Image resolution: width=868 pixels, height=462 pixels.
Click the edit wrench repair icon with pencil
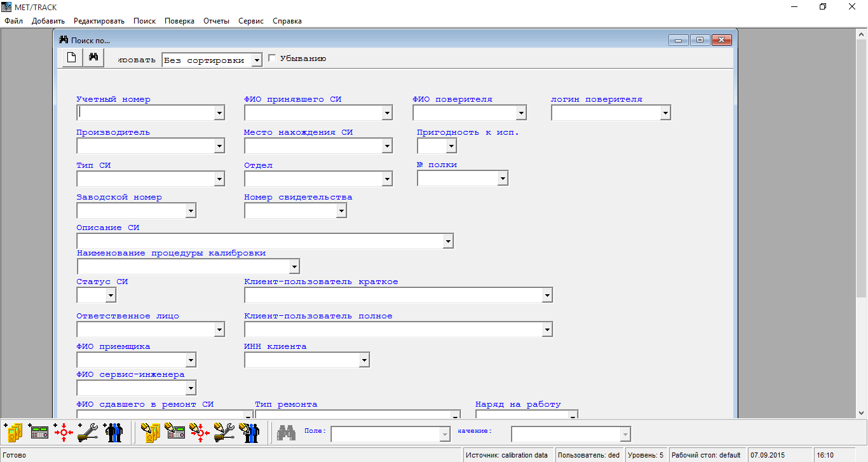point(224,433)
